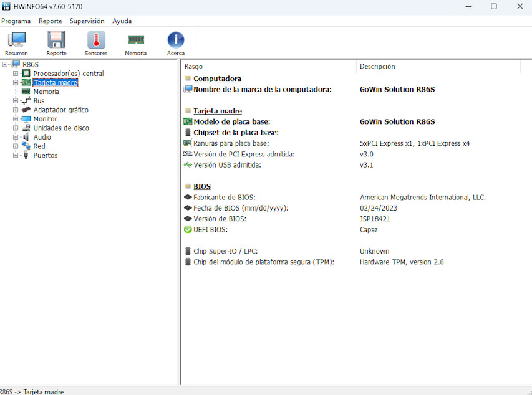Screen dimensions: 532x395
Task: Click the R86S computer icon in tree
Action: (x=16, y=64)
